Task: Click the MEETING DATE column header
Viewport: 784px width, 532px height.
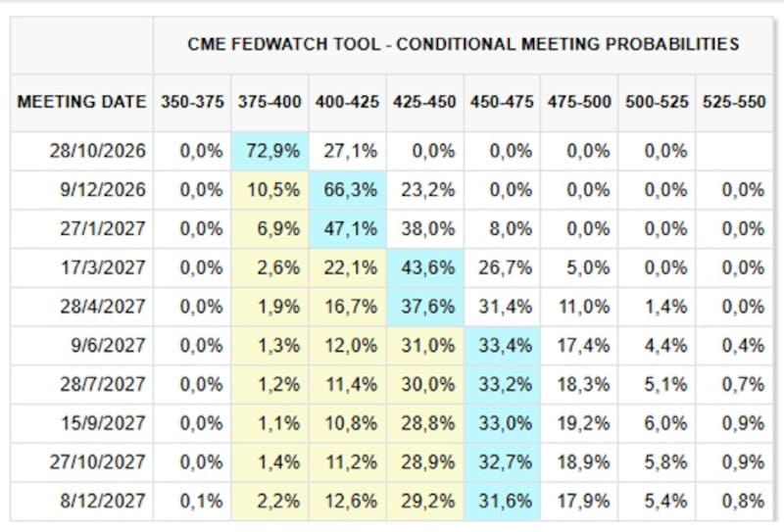Action: 81,102
